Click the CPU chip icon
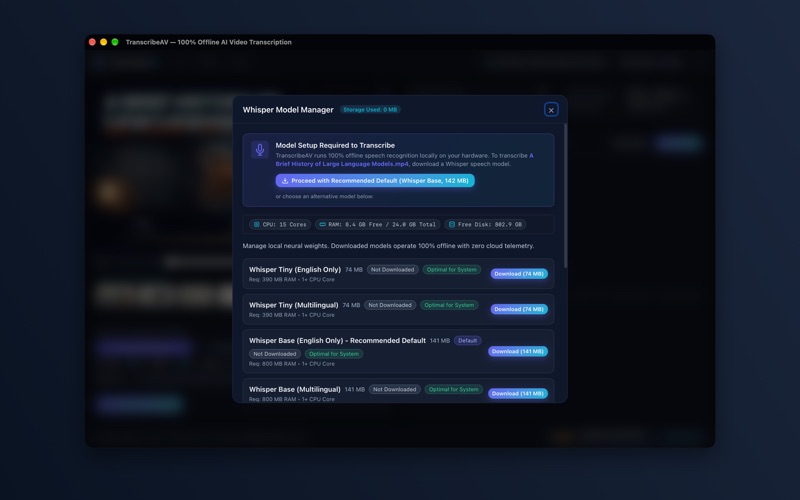This screenshot has width=800, height=500. click(x=257, y=224)
